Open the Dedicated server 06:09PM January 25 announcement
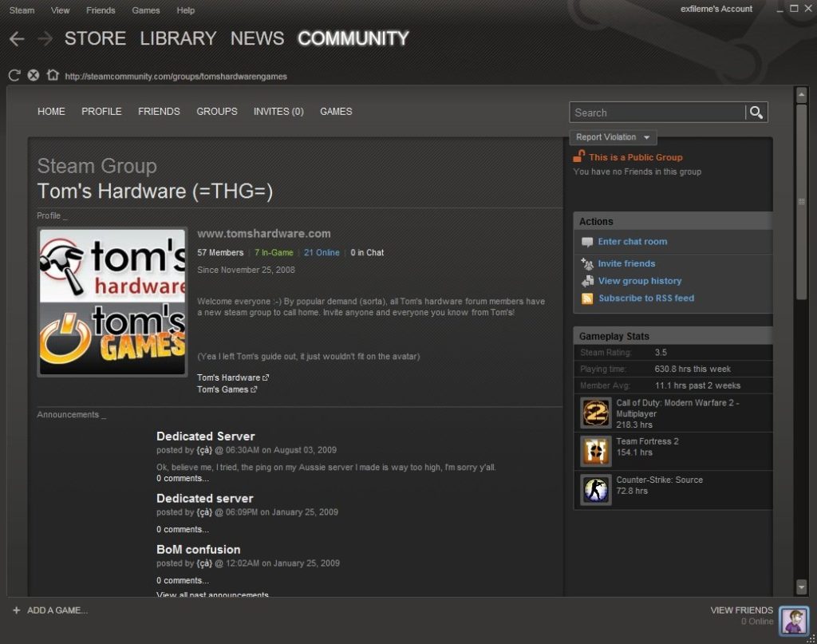The height and width of the screenshot is (644, 817). tap(205, 499)
